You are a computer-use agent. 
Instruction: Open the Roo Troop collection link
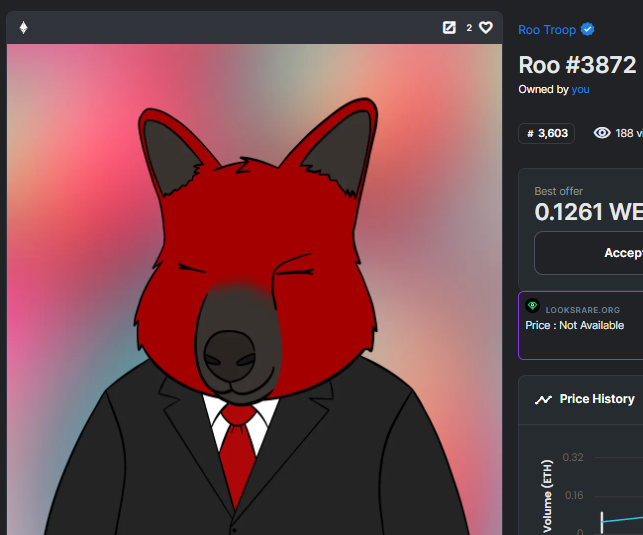547,30
